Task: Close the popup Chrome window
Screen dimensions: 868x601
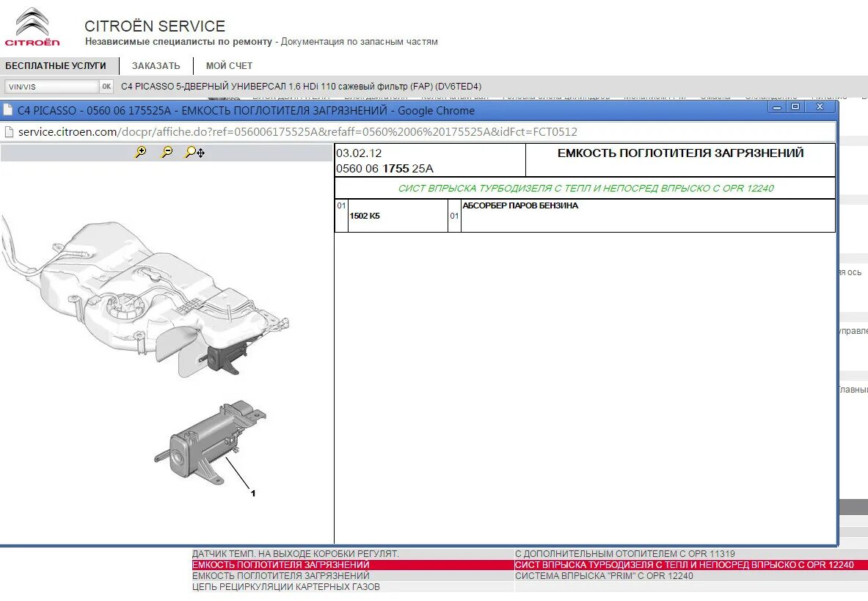Action: [x=820, y=107]
